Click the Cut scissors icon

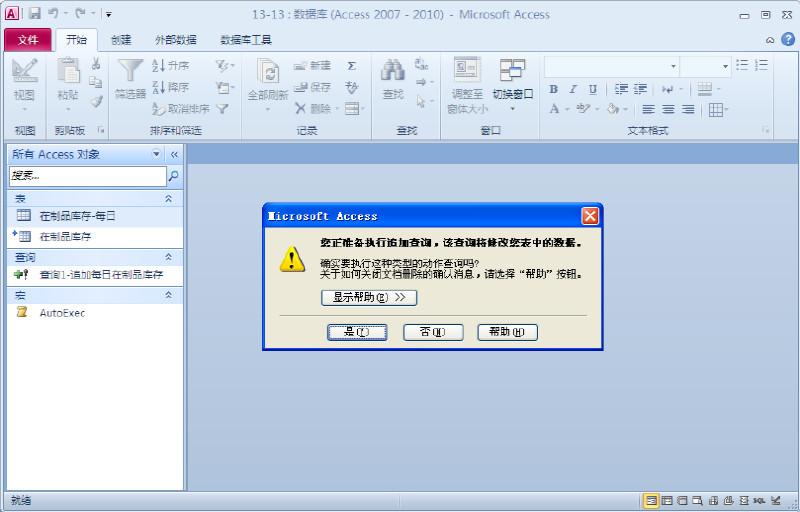pos(96,64)
